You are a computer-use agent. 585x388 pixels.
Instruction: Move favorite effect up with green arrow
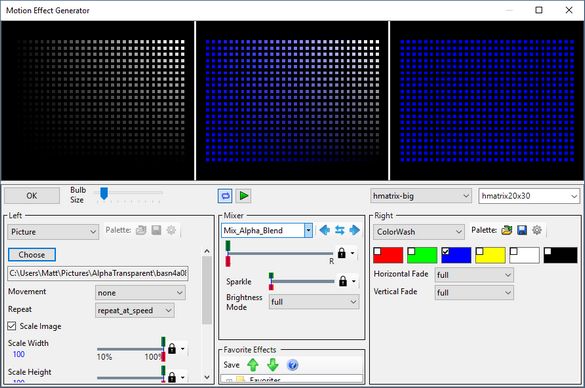(253, 365)
